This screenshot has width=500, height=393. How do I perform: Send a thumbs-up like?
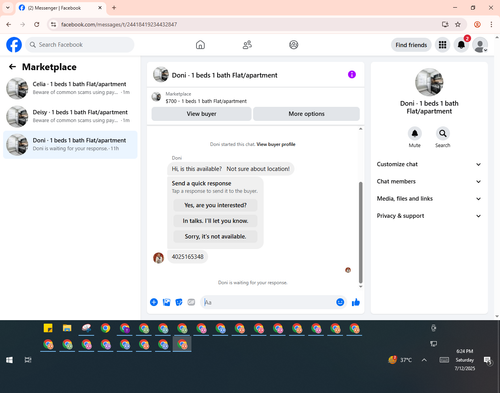coord(356,302)
